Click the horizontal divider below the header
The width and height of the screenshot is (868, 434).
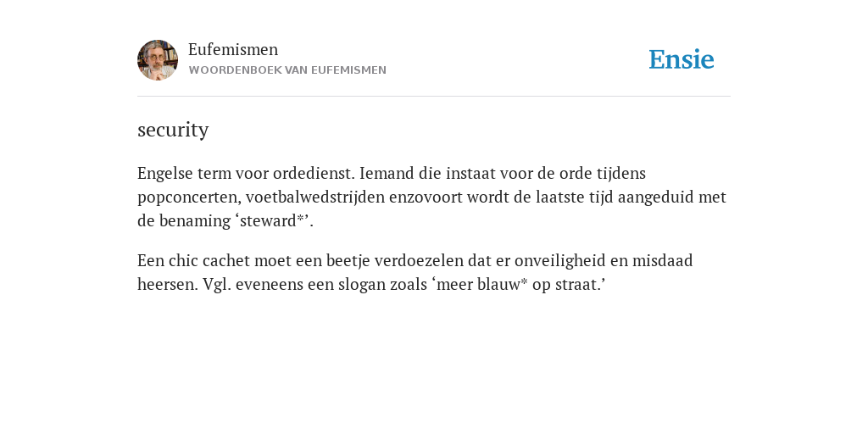(x=434, y=97)
